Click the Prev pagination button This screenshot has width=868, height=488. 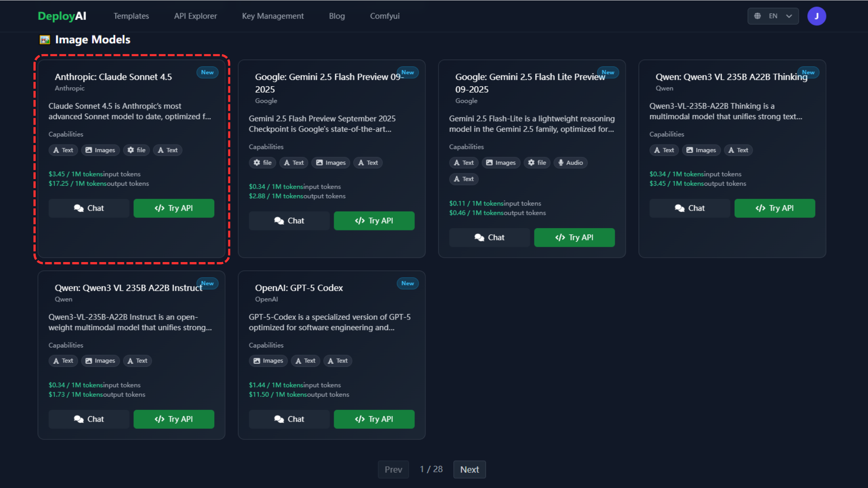point(393,469)
